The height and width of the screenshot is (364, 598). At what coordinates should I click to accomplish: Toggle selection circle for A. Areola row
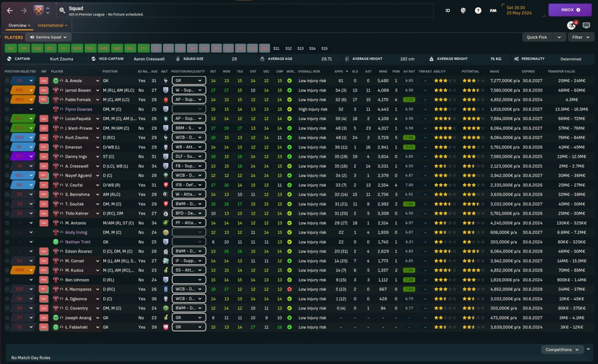7,81
